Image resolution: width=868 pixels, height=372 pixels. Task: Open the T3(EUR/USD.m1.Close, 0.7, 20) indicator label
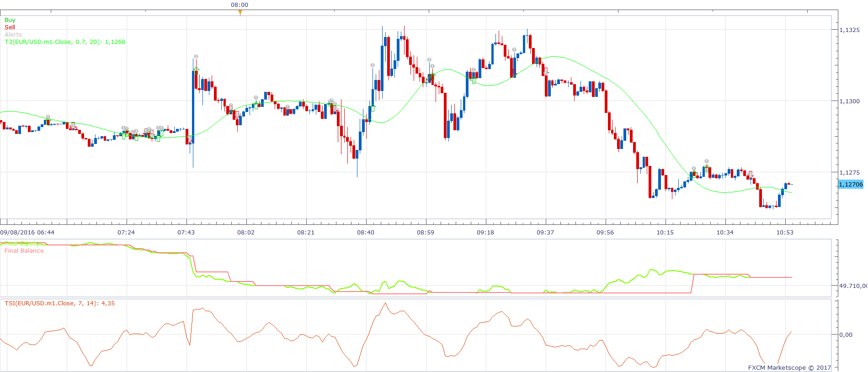pyautogui.click(x=65, y=42)
